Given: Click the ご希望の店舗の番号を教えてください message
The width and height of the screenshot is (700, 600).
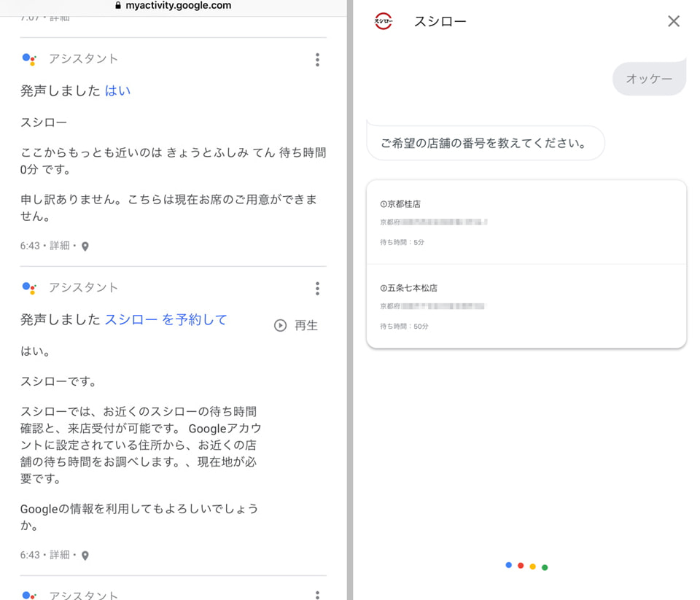Looking at the screenshot, I should 486,143.
